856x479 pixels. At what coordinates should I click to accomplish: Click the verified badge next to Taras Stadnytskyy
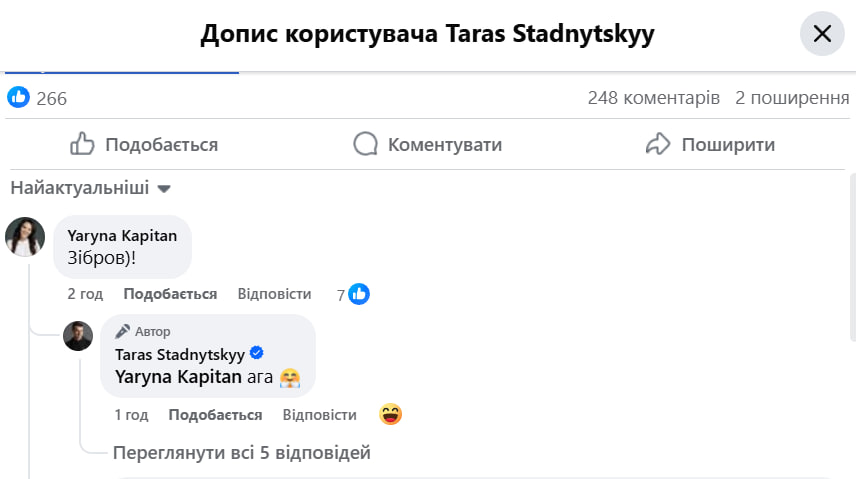(x=256, y=354)
